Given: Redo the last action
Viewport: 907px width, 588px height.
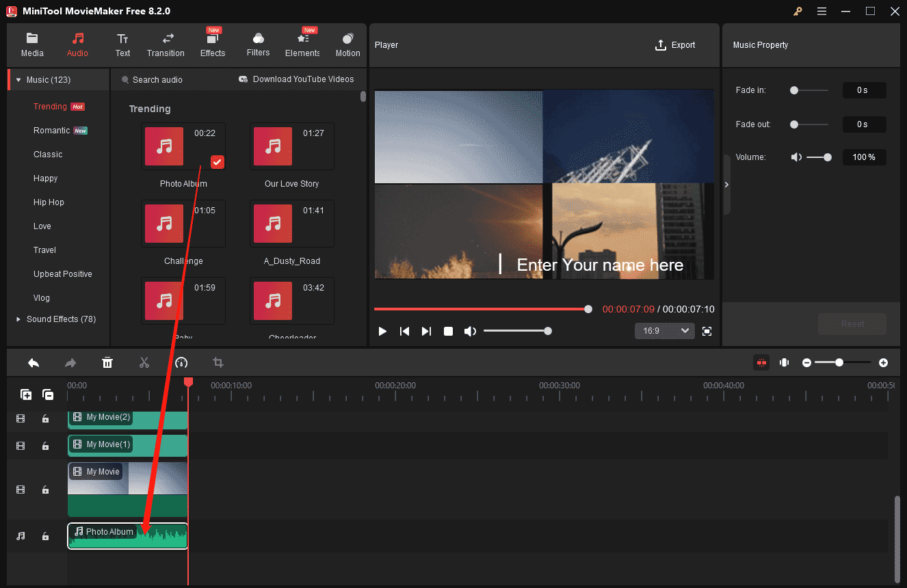Looking at the screenshot, I should click(70, 363).
